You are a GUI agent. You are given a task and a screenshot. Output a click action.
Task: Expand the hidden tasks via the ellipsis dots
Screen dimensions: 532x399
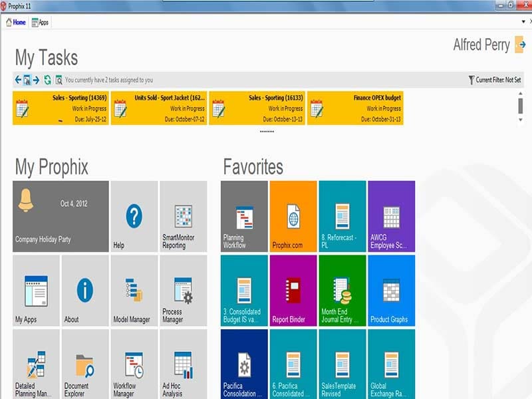point(266,132)
